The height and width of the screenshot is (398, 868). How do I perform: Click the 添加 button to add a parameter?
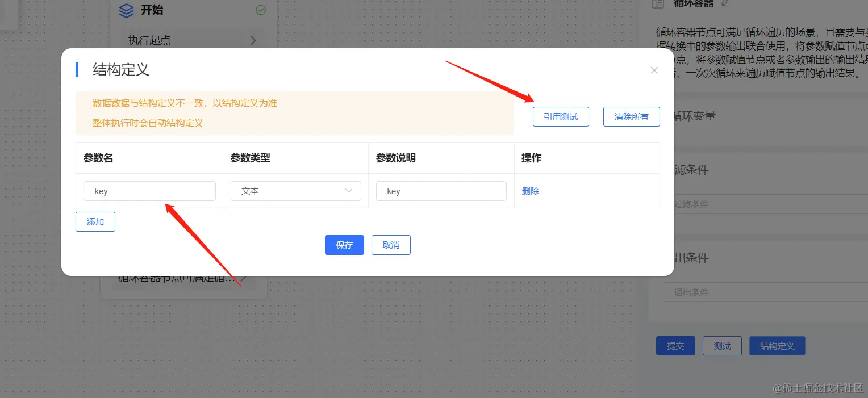tap(95, 222)
